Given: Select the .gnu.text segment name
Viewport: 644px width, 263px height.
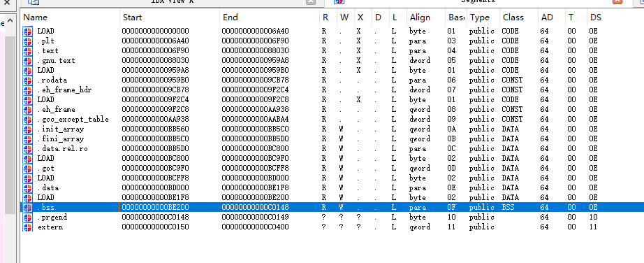Looking at the screenshot, I should (57, 60).
